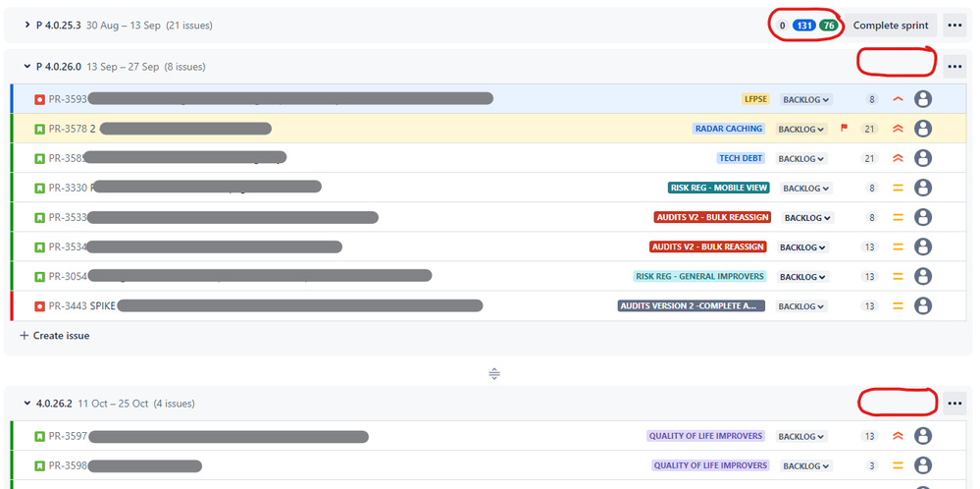Image resolution: width=980 pixels, height=489 pixels.
Task: Click the AUDITS V2 label on PR-3533
Action: pyautogui.click(x=712, y=218)
